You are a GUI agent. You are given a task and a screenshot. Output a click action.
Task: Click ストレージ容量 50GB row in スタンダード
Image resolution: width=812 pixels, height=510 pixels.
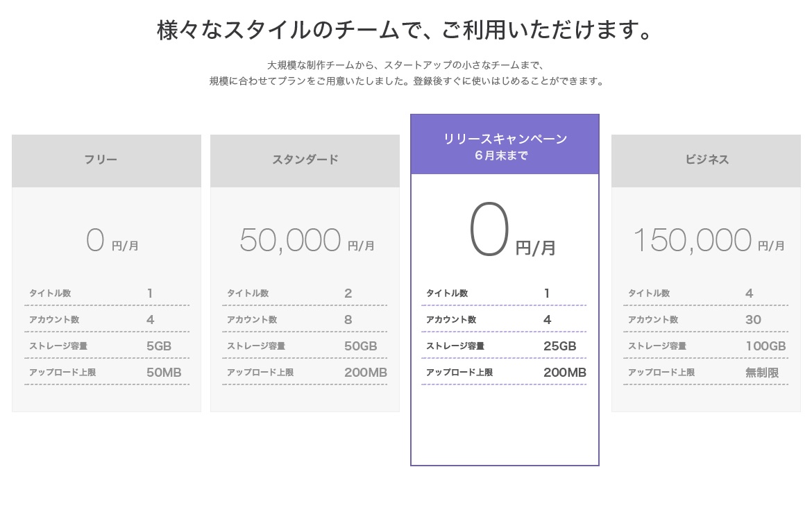coord(305,346)
